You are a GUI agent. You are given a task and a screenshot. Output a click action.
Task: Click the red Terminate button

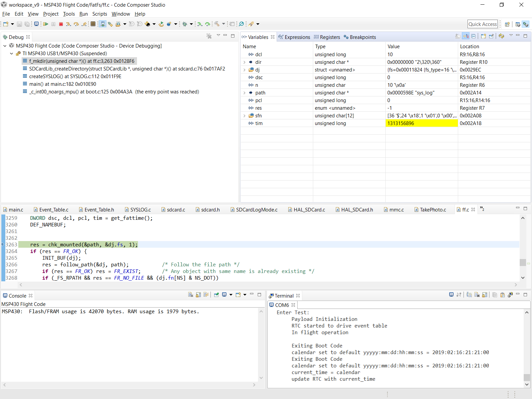pyautogui.click(x=61, y=24)
